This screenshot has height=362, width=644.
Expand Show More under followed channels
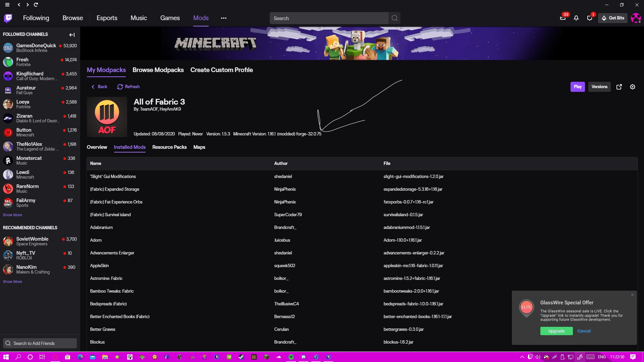click(12, 215)
